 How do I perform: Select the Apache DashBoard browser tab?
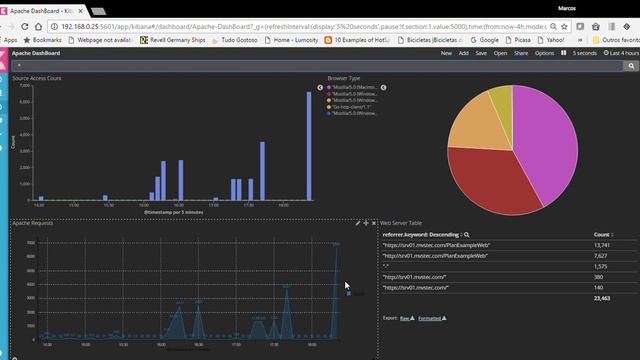pyautogui.click(x=41, y=11)
